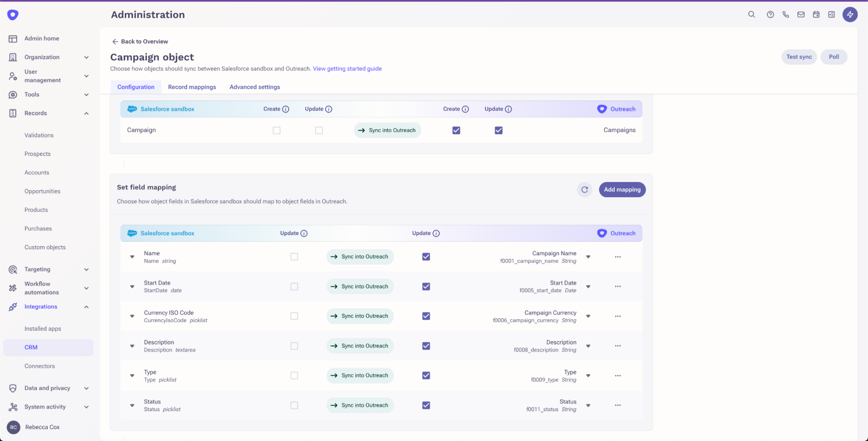
Task: Open CRM in the sidebar
Action: coord(48,348)
